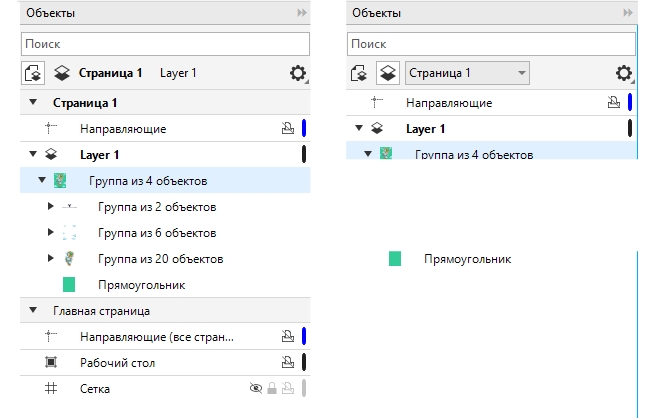
Task: Click the Рабочий стол layer icon
Action: [52, 362]
